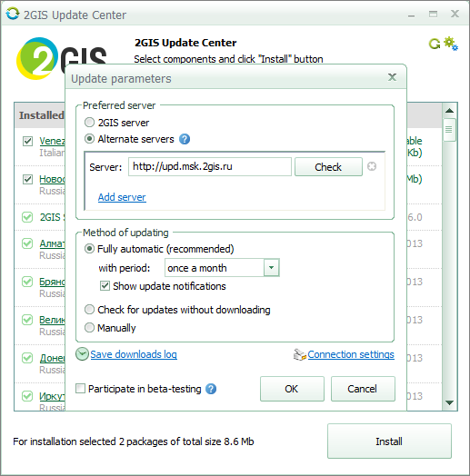
Task: Open the update period dropdown arrow
Action: point(271,268)
